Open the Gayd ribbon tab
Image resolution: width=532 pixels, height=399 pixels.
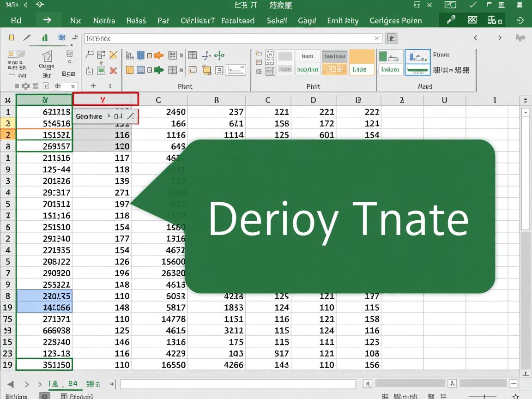pyautogui.click(x=307, y=20)
